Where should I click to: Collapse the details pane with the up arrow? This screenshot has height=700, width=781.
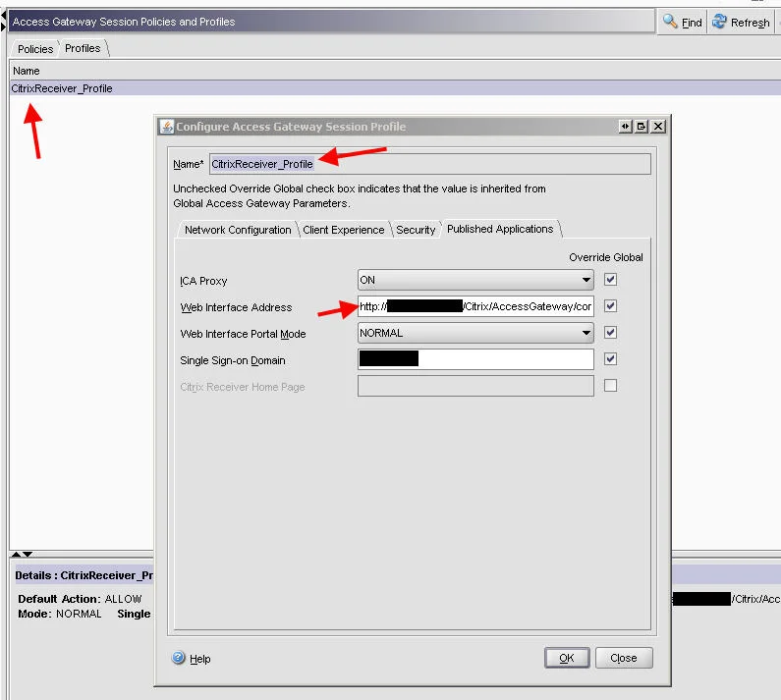[16, 554]
